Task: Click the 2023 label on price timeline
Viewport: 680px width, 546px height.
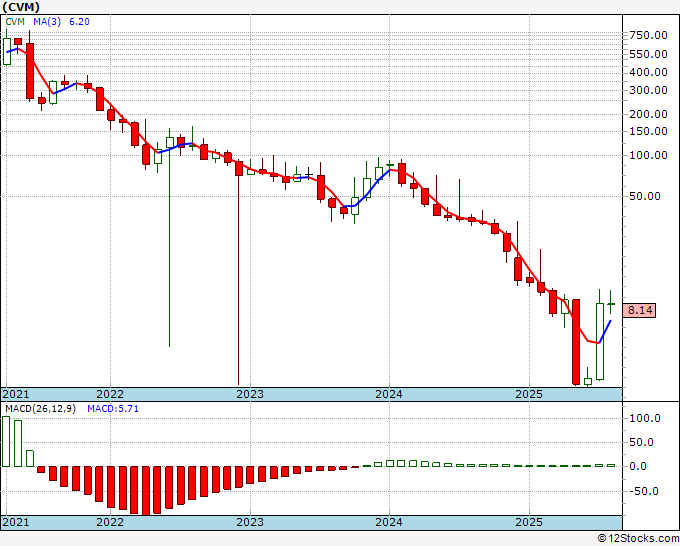Action: pyautogui.click(x=250, y=394)
